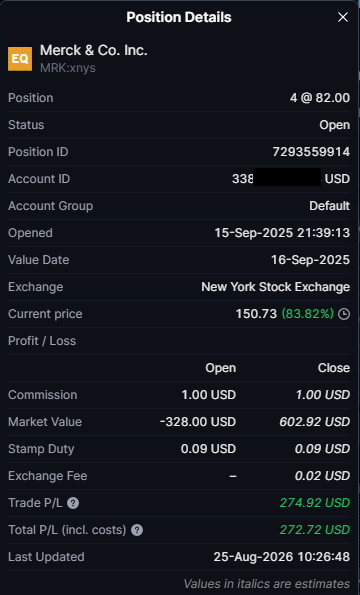Viewport: 360px width, 595px height.
Task: Click the closing Market Value 602.92 USD
Action: (314, 422)
